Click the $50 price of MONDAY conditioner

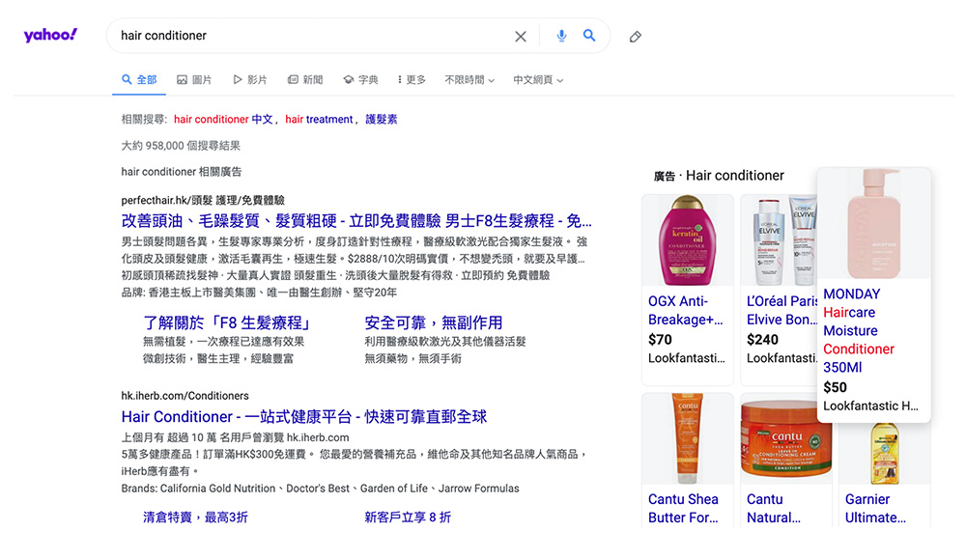(835, 387)
